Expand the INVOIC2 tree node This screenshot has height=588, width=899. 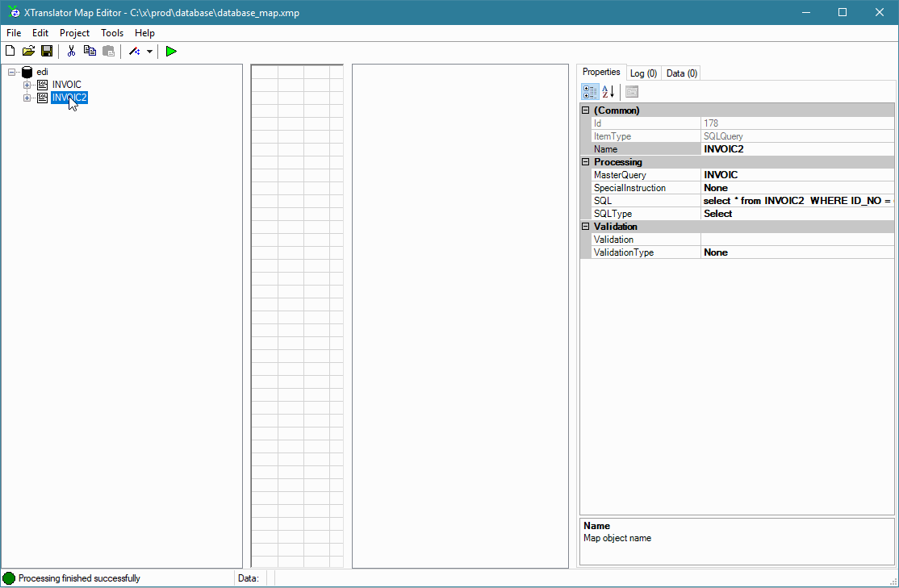(x=27, y=98)
